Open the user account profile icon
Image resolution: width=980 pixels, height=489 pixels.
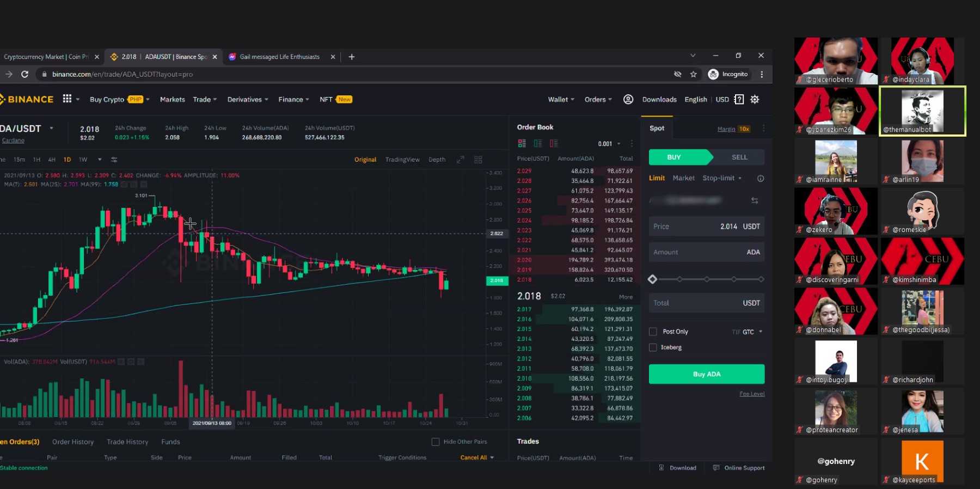point(628,99)
